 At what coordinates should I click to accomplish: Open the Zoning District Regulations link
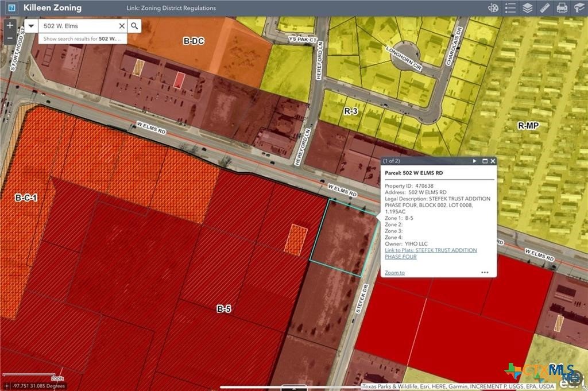tap(171, 9)
